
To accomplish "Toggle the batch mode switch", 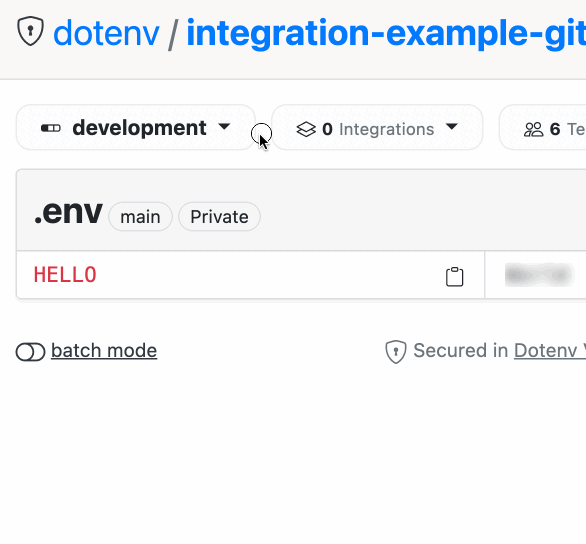I will (x=30, y=352).
